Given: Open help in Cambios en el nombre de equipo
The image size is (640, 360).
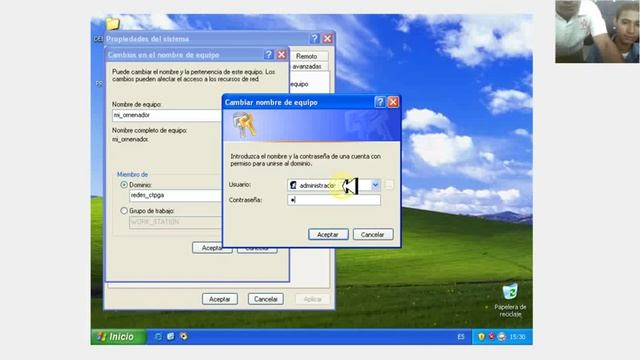Looking at the screenshot, I should (269, 55).
